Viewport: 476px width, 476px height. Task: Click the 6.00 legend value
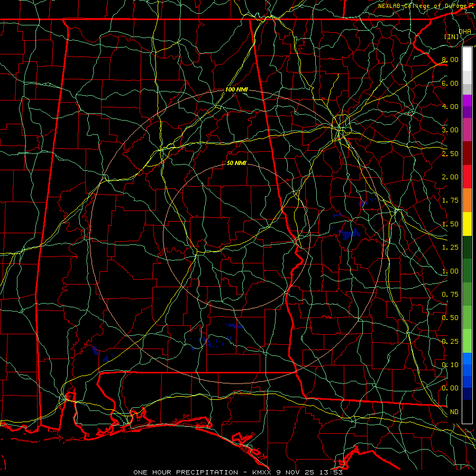[450, 83]
